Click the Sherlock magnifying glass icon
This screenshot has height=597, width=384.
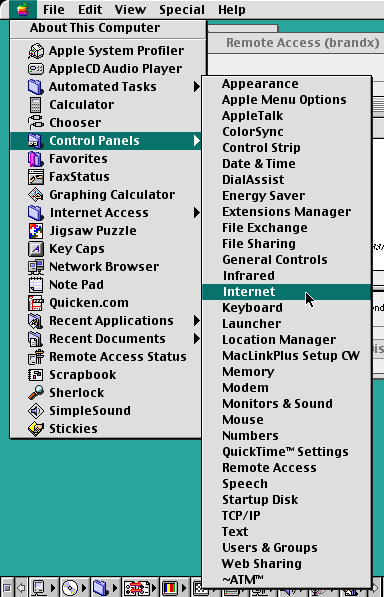pos(36,393)
